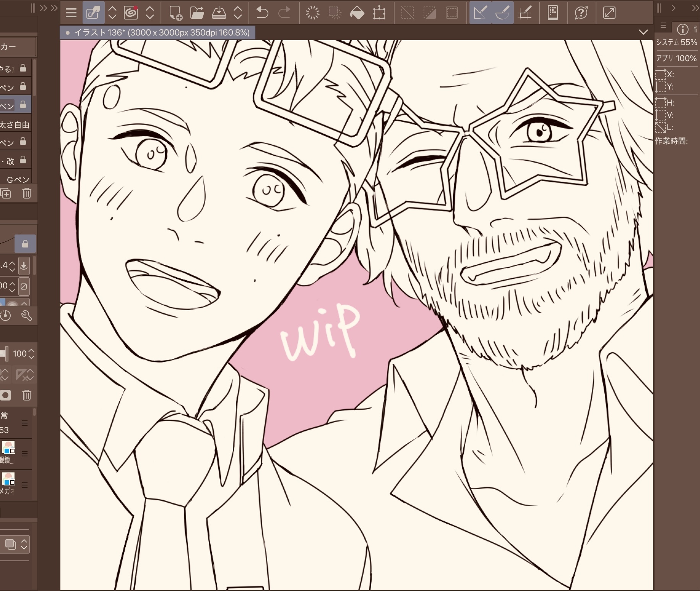Image resolution: width=700 pixels, height=591 pixels.
Task: Select the Gペン sub tool
Action: click(16, 179)
